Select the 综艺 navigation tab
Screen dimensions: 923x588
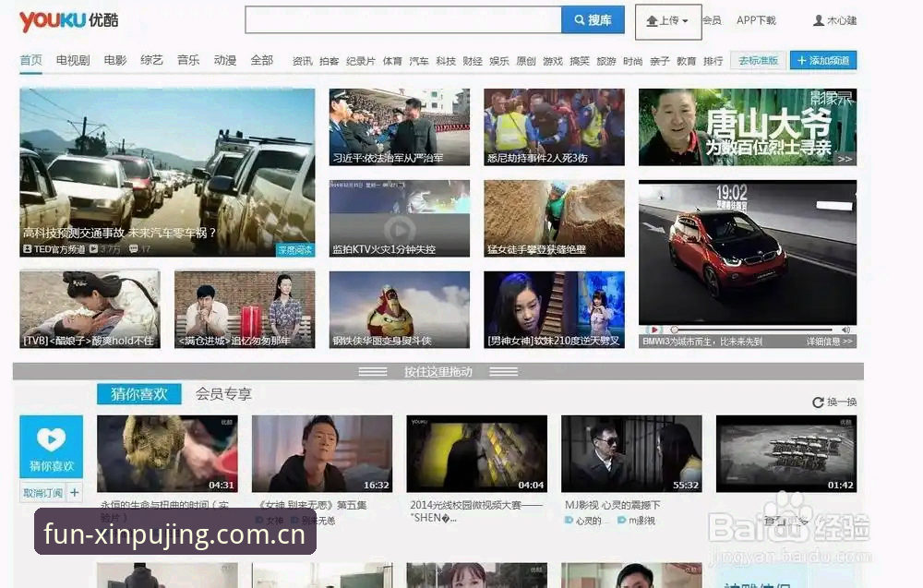click(152, 60)
